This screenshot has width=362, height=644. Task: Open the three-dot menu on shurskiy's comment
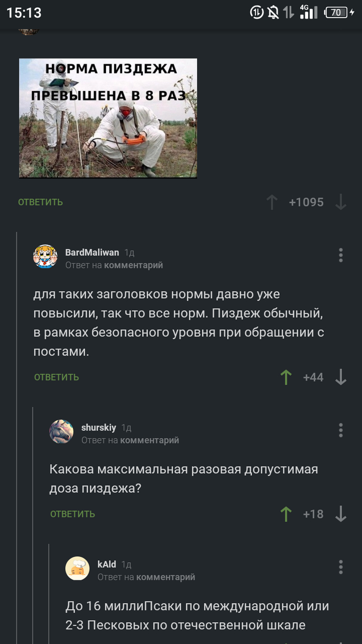tap(340, 430)
